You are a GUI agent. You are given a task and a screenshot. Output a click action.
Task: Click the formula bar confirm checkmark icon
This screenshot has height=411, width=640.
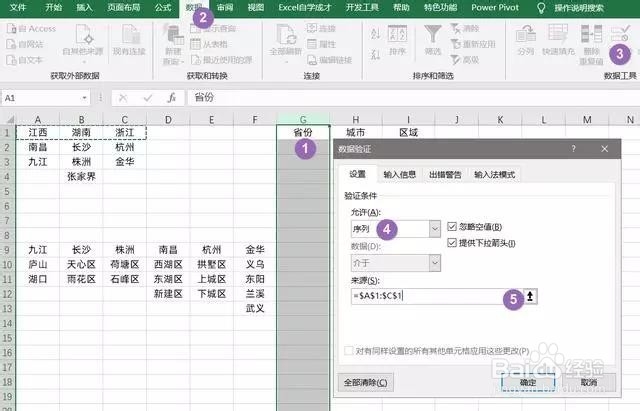(x=148, y=98)
